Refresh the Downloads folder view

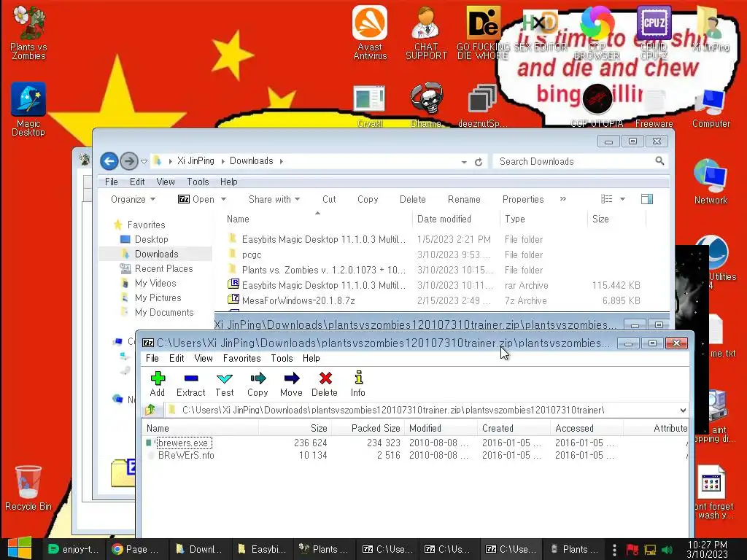[x=479, y=162]
